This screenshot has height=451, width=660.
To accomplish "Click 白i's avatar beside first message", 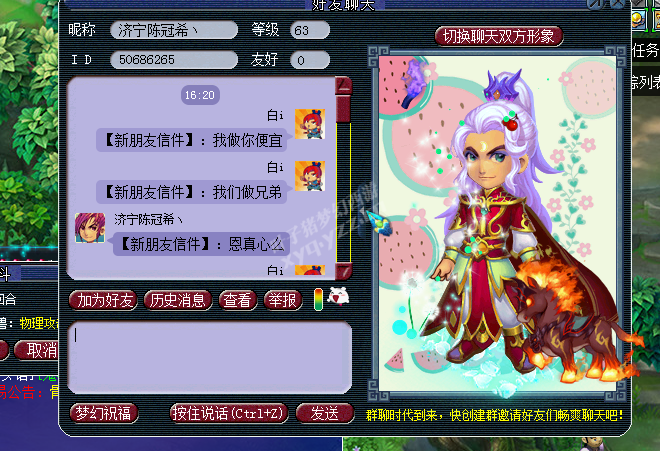I will tap(310, 124).
